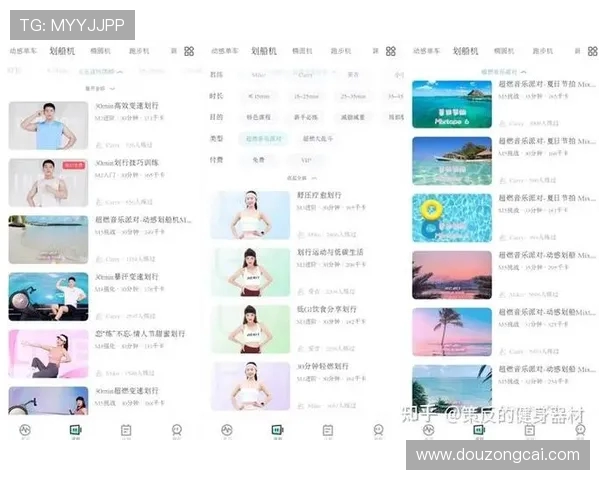Open the 舒压疗愈划行 course title

[x=319, y=195]
